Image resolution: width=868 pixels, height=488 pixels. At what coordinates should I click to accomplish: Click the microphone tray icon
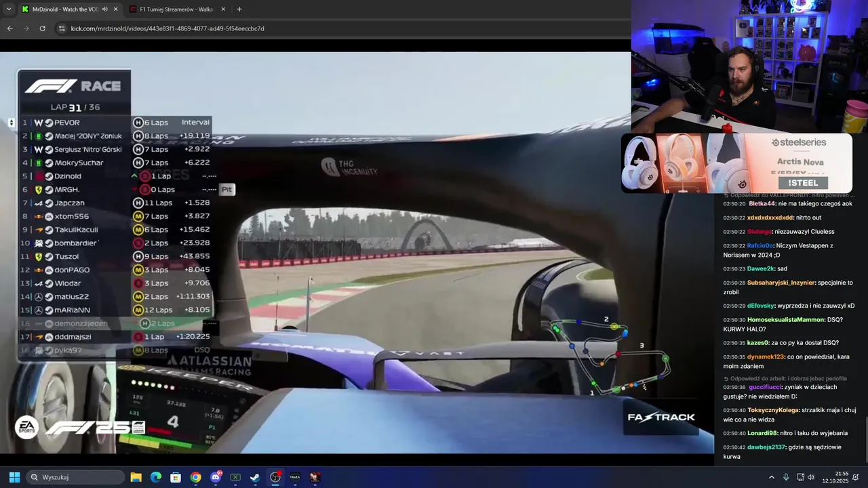(786, 477)
